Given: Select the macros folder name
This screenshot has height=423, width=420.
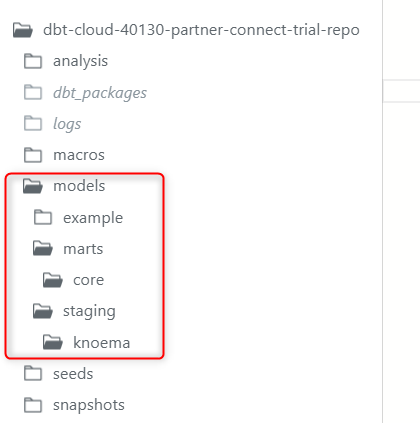Looking at the screenshot, I should pyautogui.click(x=79, y=155).
